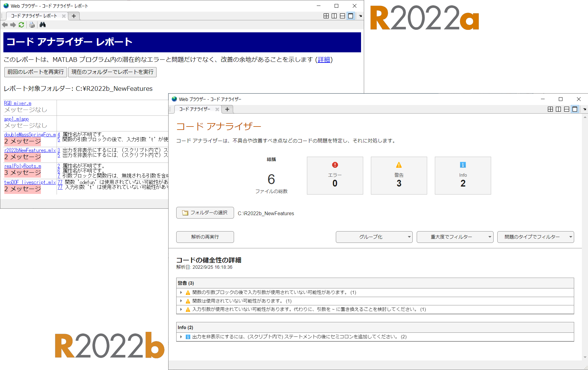The image size is (588, 370).
Task: Click フォルダーの選択 folder button
Action: click(205, 213)
